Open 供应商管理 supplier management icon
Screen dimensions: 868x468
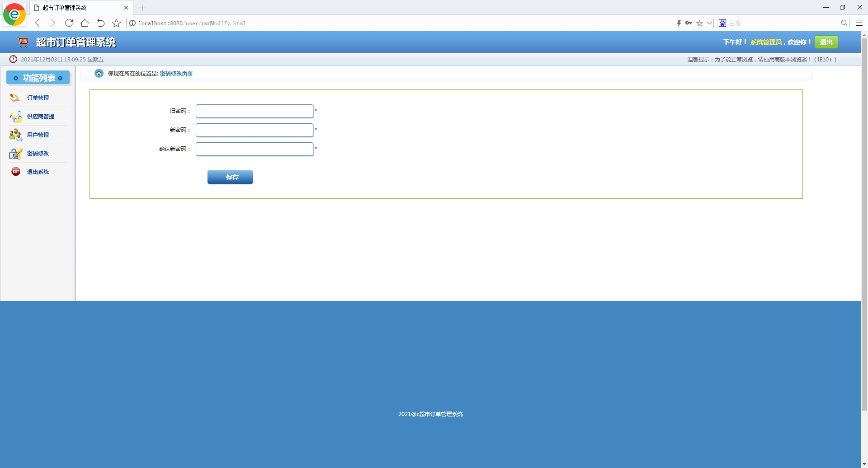[x=15, y=116]
